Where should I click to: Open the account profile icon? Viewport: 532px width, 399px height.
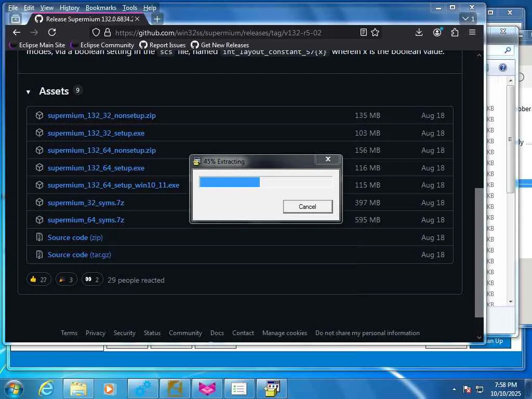point(437,33)
